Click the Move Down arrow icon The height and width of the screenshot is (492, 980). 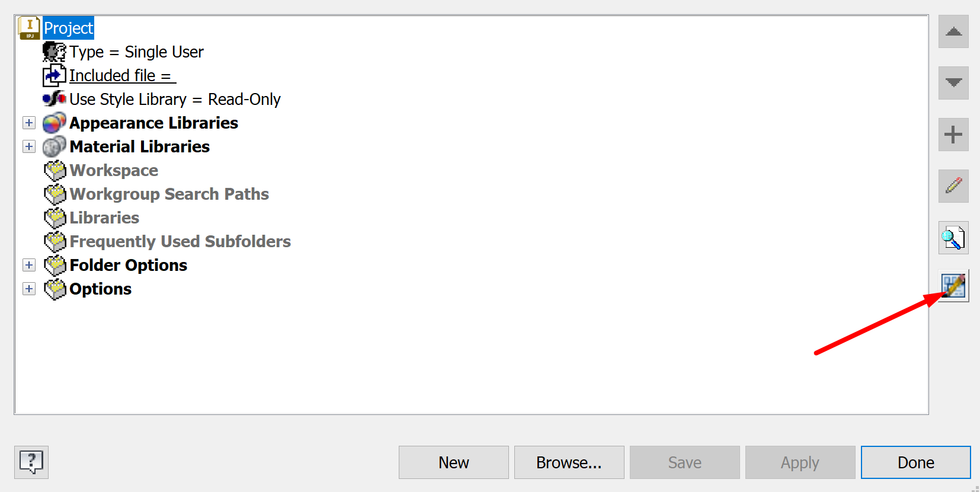coord(953,83)
